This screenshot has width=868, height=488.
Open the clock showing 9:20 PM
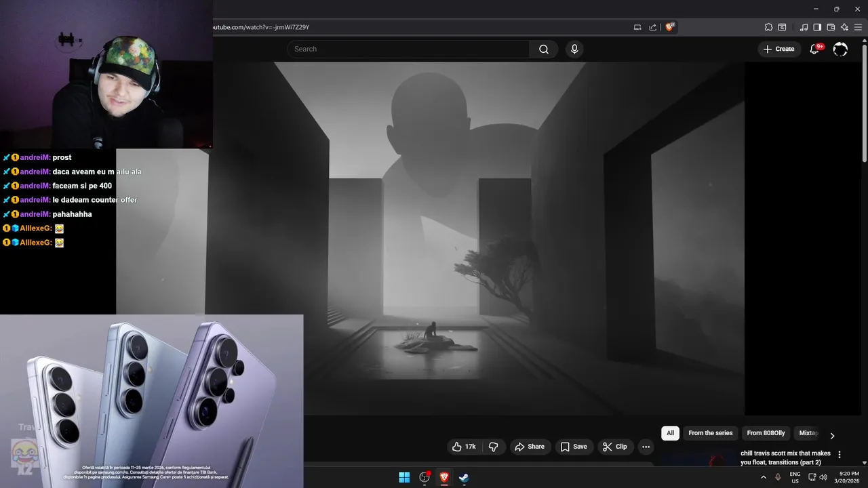click(849, 477)
